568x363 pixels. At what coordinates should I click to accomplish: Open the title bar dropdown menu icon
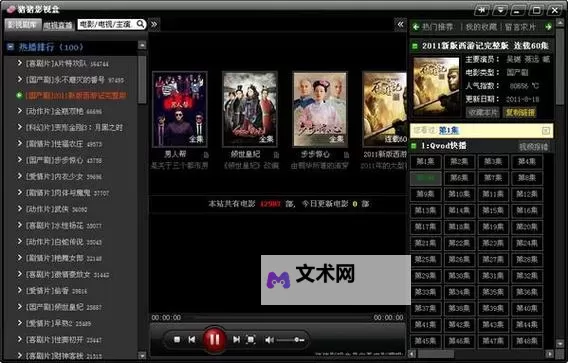tap(500, 10)
